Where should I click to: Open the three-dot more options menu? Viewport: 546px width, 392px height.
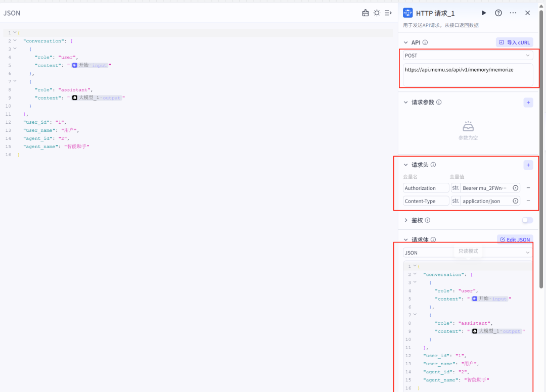click(513, 13)
